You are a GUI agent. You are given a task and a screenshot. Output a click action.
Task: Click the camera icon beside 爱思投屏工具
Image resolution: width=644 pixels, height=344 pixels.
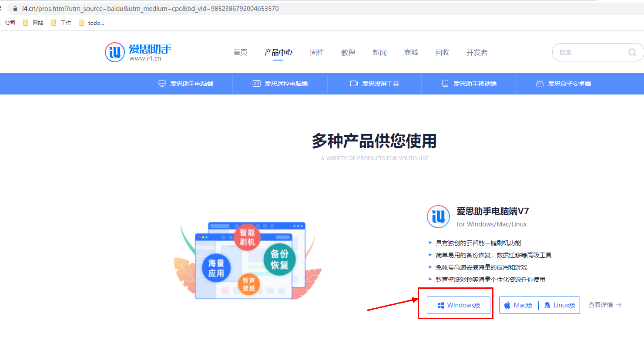pos(354,84)
